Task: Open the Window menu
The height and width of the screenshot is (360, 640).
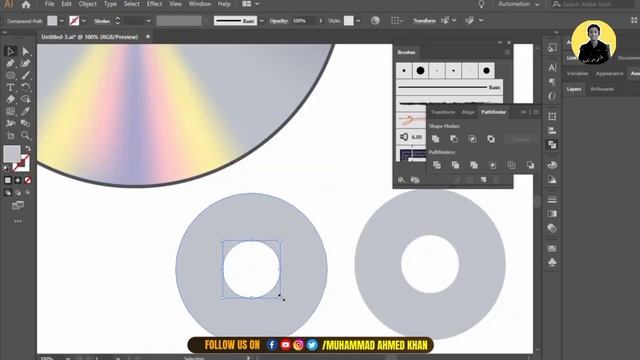Action: [200, 4]
